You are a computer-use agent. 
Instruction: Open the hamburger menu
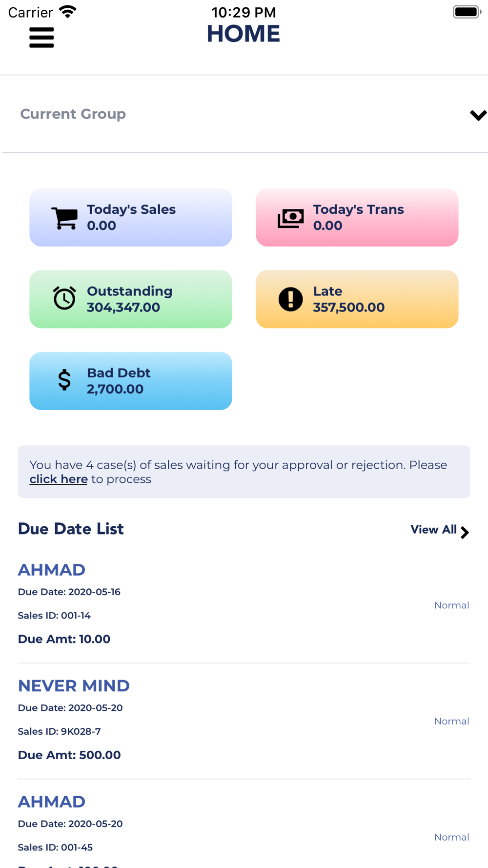click(x=41, y=38)
